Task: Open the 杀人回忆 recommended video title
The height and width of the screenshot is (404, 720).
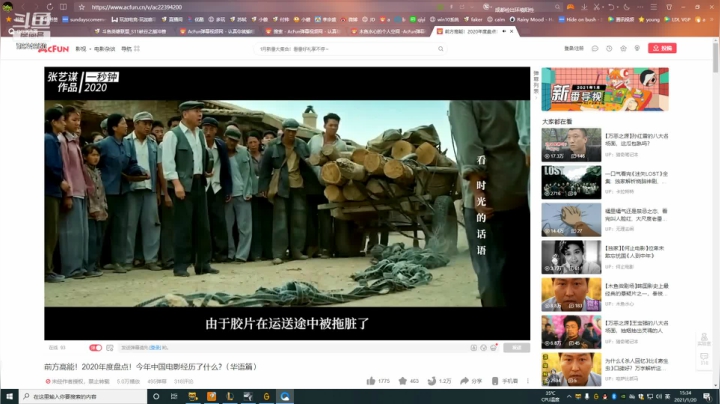Action: coord(636,365)
